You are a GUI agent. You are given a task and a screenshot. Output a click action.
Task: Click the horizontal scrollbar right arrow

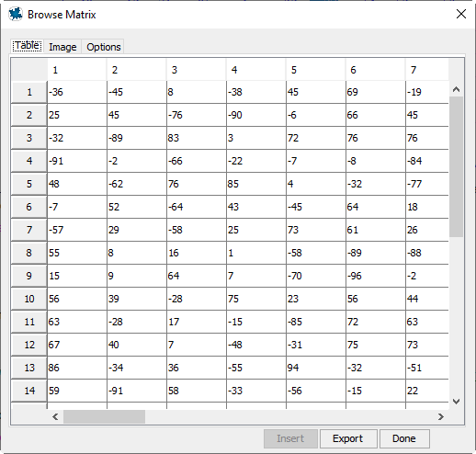point(441,416)
